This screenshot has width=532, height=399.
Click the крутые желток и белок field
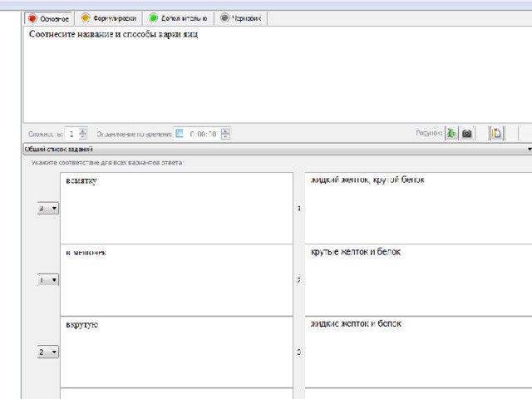pyautogui.click(x=418, y=280)
